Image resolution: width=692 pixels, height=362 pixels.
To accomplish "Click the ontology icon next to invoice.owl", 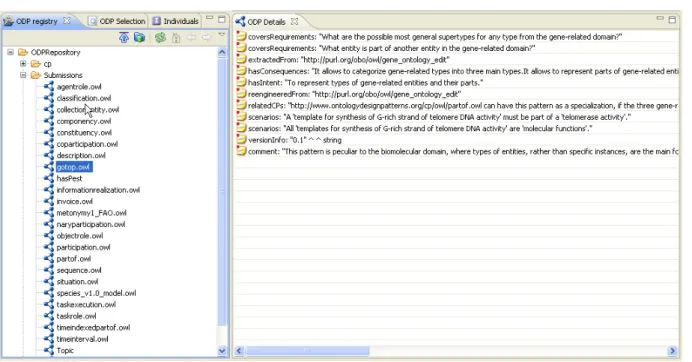I will pos(49,201).
